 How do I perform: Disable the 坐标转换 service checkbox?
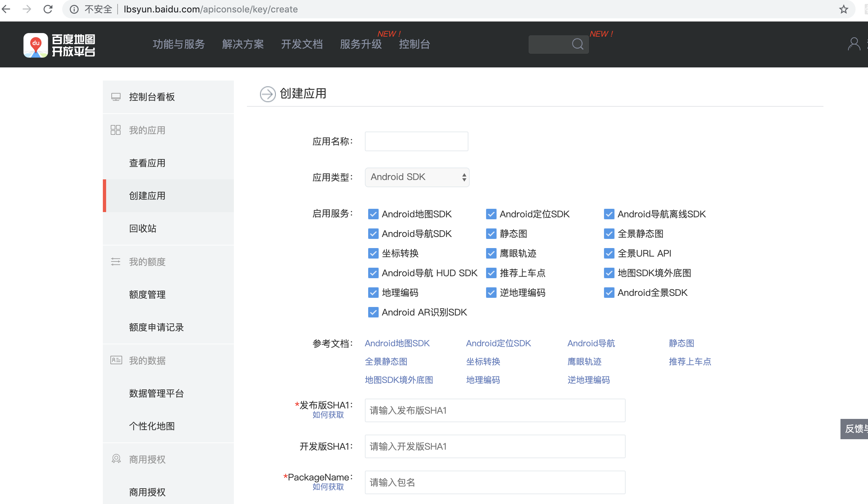pyautogui.click(x=373, y=253)
